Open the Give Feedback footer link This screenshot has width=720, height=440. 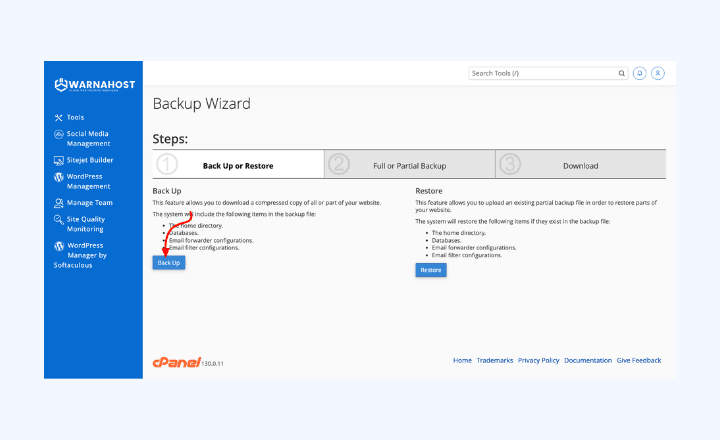639,361
